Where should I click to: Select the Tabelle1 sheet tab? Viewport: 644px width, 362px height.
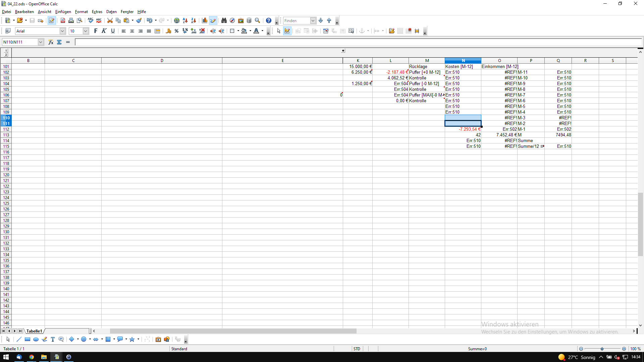[34, 331]
